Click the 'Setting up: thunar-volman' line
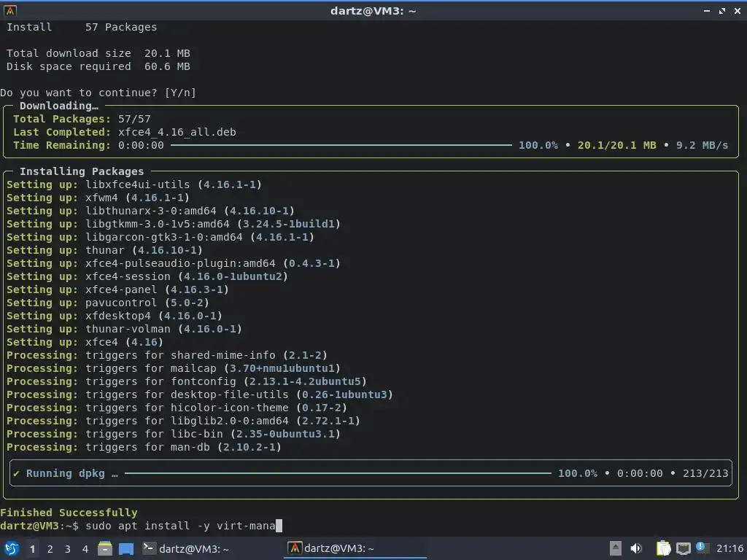This screenshot has width=747, height=560. click(x=124, y=329)
